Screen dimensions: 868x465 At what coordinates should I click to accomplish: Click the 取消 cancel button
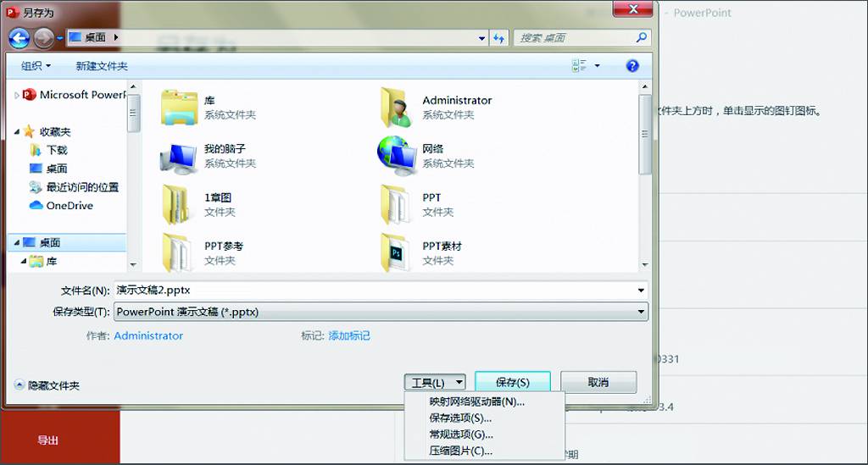[598, 382]
